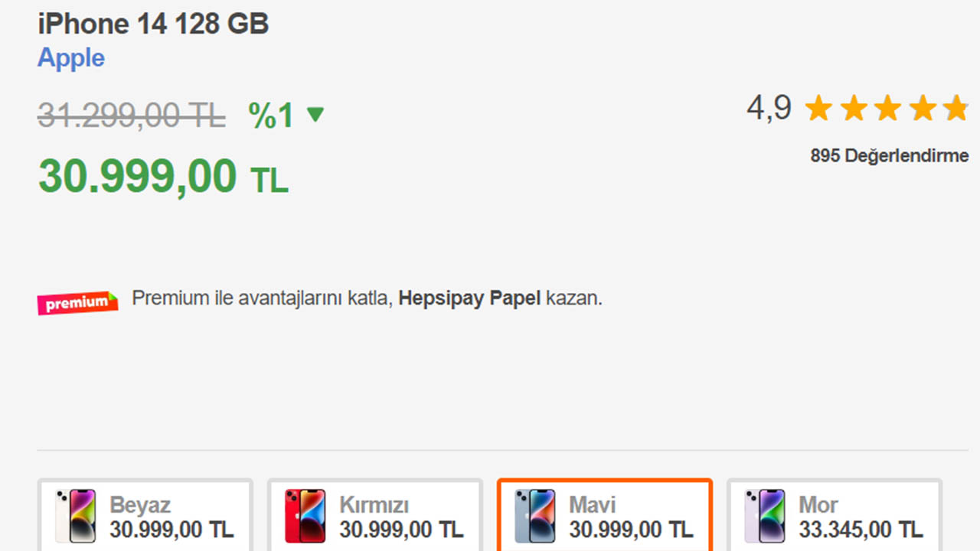Click the white iPhone thumbnail image
980x551 pixels.
pyautogui.click(x=75, y=516)
